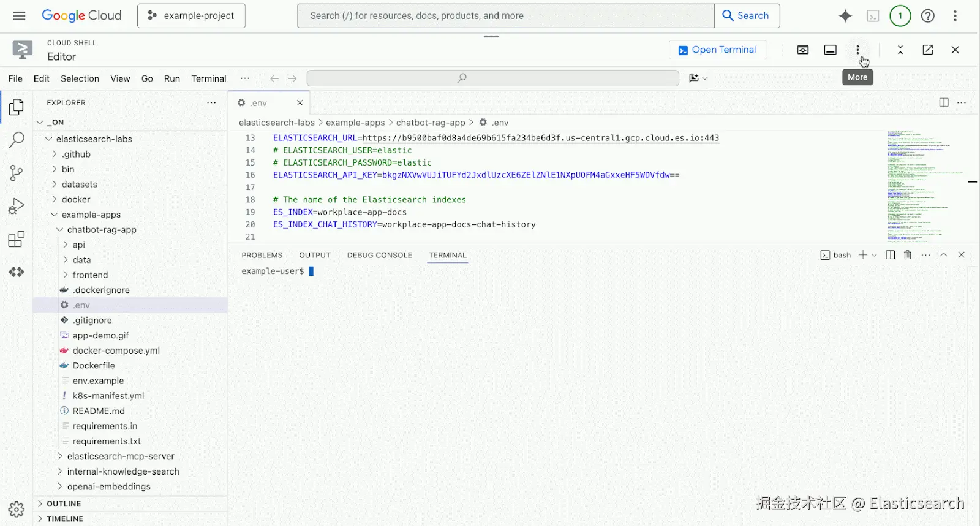Viewport: 980px width, 526px height.
Task: Open the File menu
Action: [15, 78]
